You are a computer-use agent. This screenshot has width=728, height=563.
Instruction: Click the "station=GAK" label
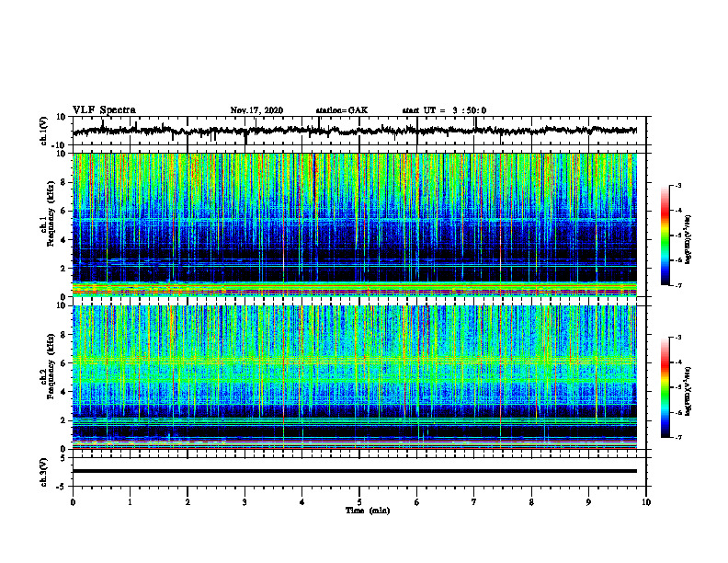click(x=342, y=110)
